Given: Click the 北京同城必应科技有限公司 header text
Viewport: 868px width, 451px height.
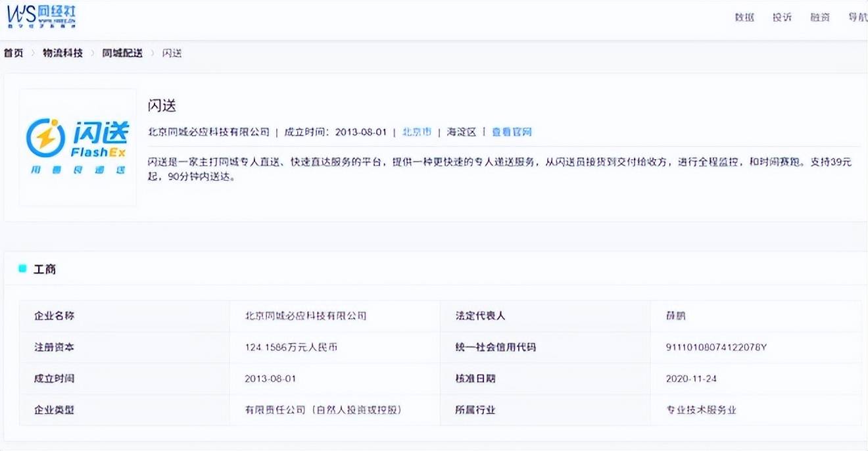Looking at the screenshot, I should [208, 132].
